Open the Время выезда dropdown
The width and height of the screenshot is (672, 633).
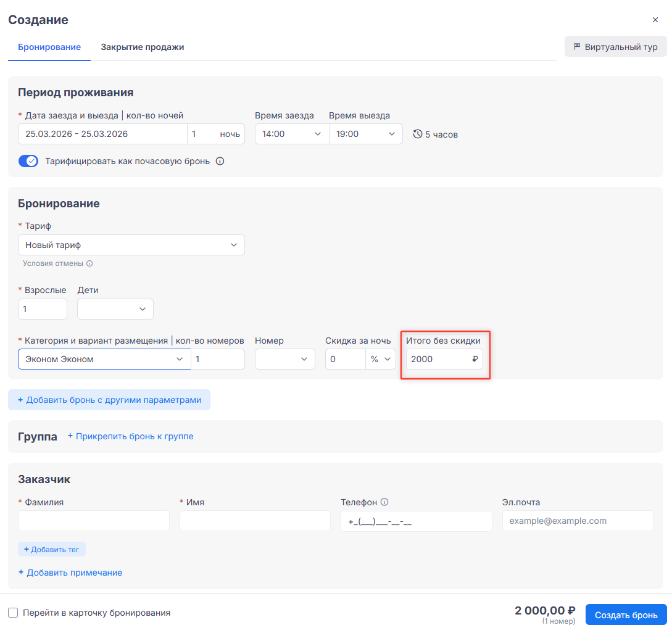[365, 134]
